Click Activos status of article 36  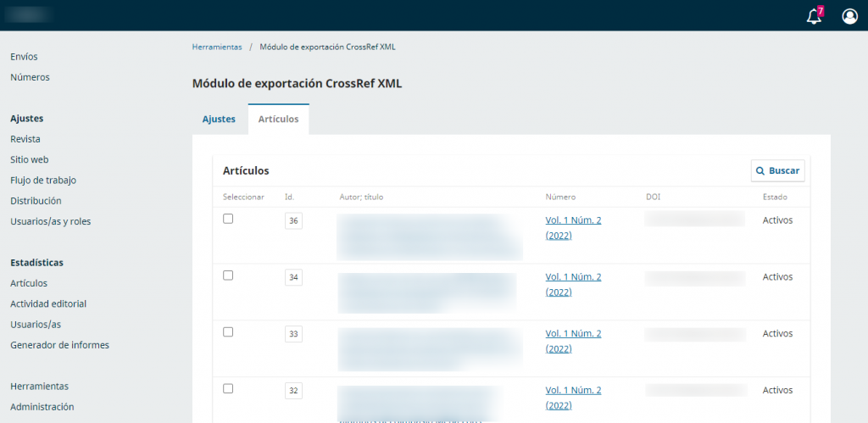click(777, 220)
